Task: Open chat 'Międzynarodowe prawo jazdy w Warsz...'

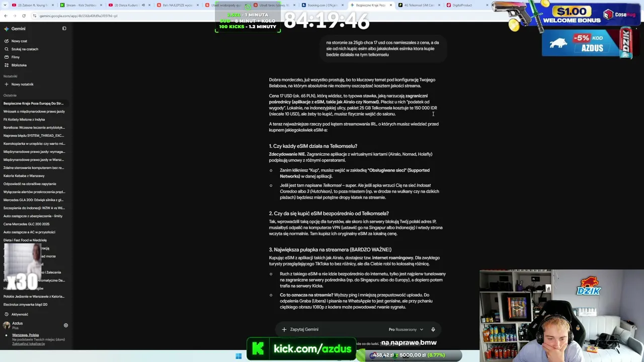Action: pyautogui.click(x=34, y=160)
